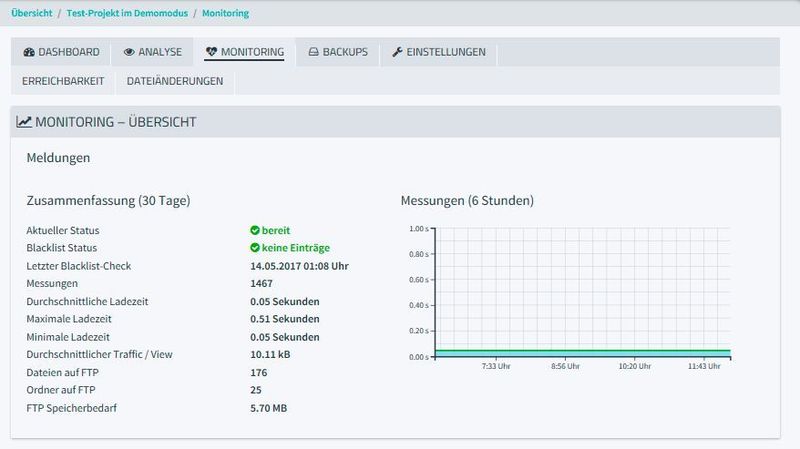Click the 11:43 Uhr axis label
Image resolution: width=800 pixels, height=449 pixels.
(704, 366)
